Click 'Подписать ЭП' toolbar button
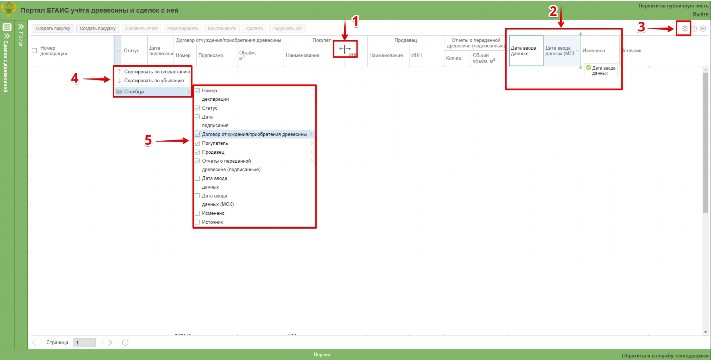 pos(287,28)
